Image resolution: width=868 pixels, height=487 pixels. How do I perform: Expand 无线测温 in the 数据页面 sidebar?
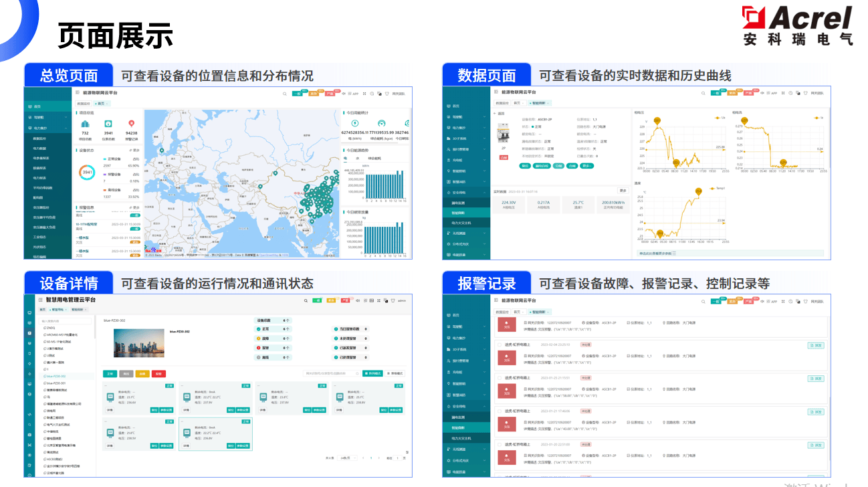coord(466,233)
